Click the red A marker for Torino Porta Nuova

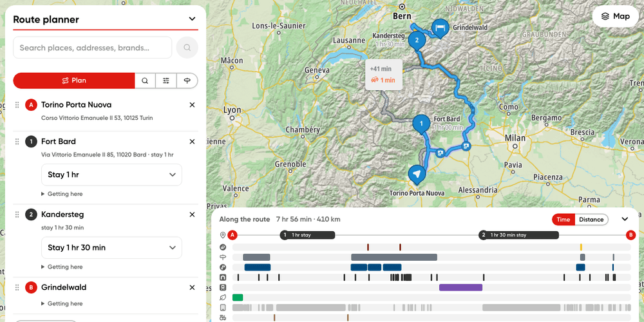click(31, 105)
